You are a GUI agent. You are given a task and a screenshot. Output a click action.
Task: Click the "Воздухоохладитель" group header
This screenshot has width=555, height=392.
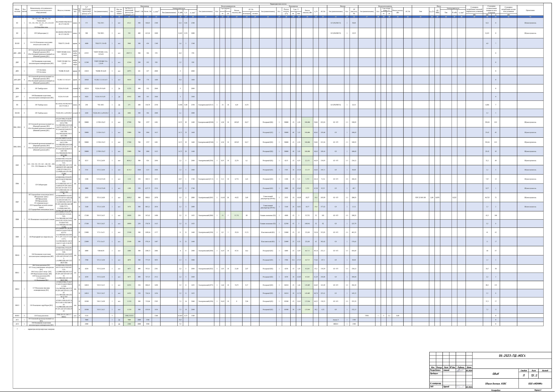[x=385, y=6]
